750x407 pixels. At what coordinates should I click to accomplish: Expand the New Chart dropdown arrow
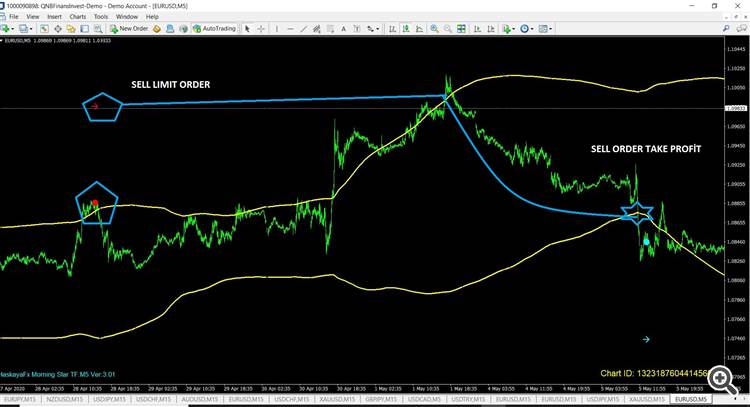click(12, 29)
